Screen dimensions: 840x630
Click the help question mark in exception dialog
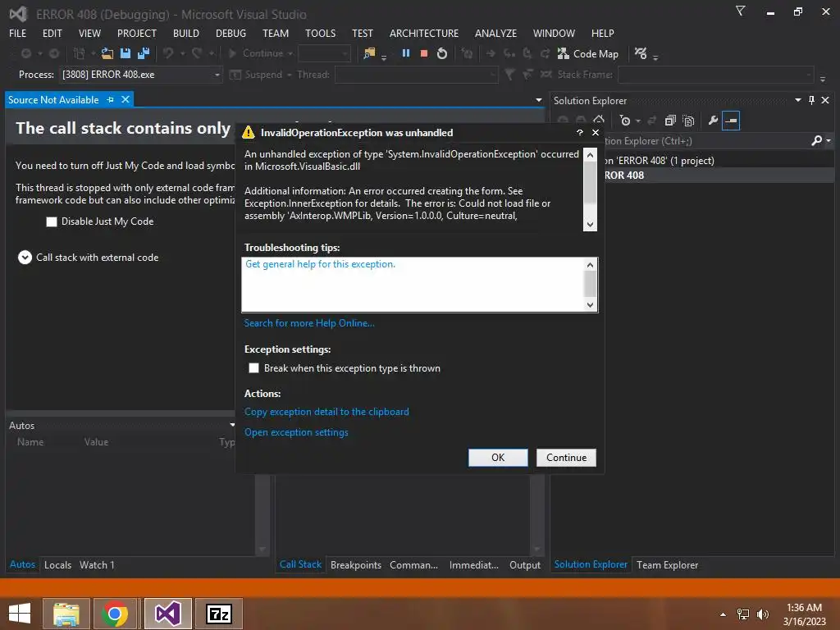(580, 132)
